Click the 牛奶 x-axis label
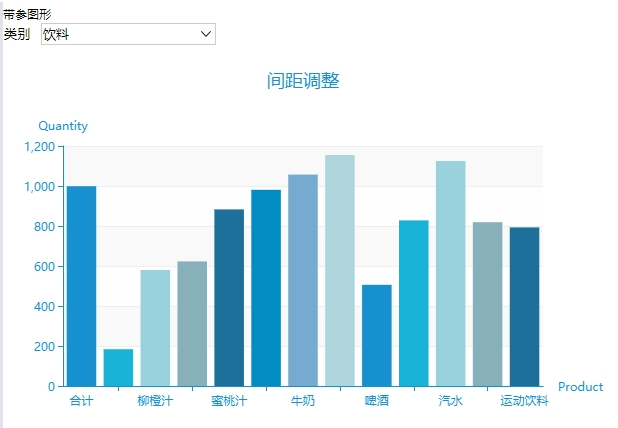 point(303,401)
